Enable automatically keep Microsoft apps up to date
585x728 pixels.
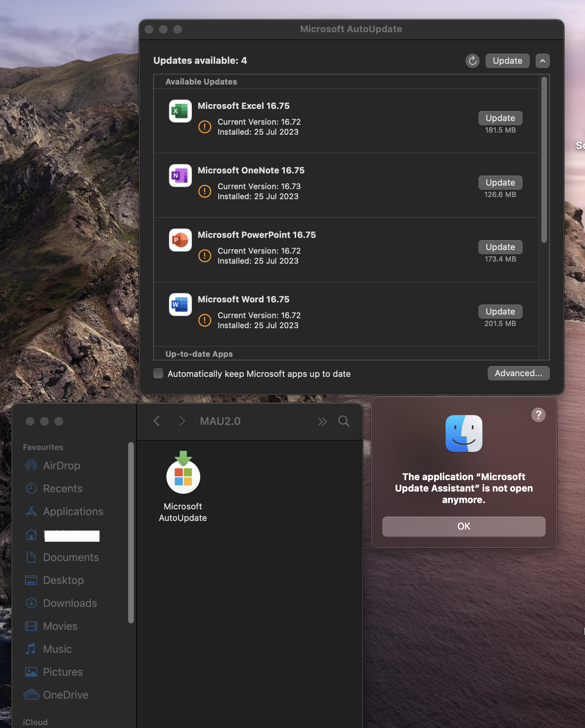(158, 373)
